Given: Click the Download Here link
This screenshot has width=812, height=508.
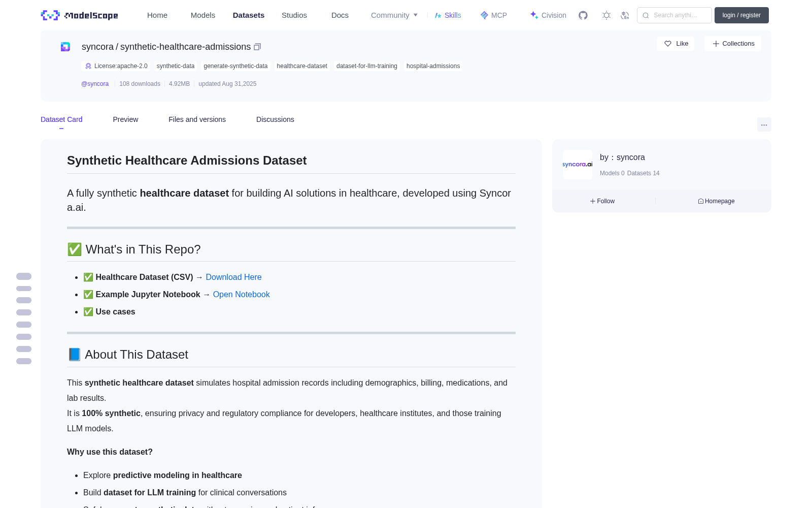Looking at the screenshot, I should 233,277.
